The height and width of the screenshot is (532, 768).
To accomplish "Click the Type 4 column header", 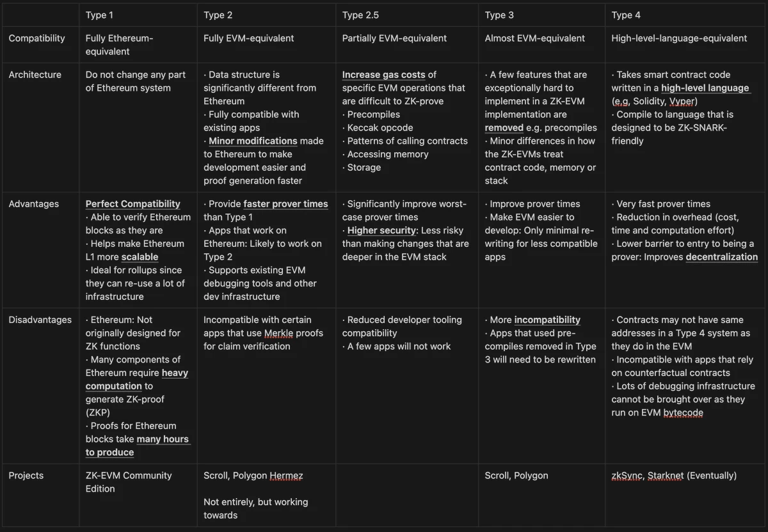I will [x=626, y=15].
